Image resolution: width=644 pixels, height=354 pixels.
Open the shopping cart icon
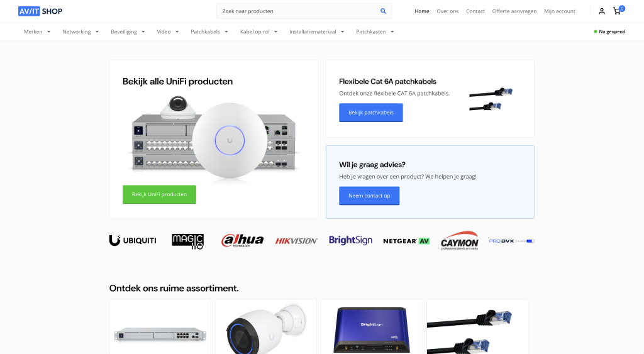(x=617, y=11)
